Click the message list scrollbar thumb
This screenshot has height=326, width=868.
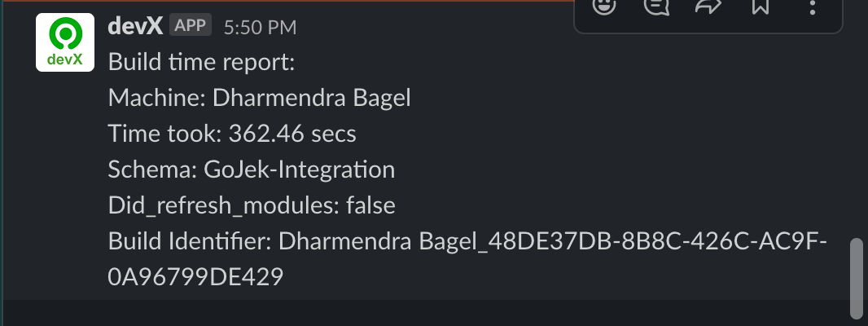coord(857,277)
